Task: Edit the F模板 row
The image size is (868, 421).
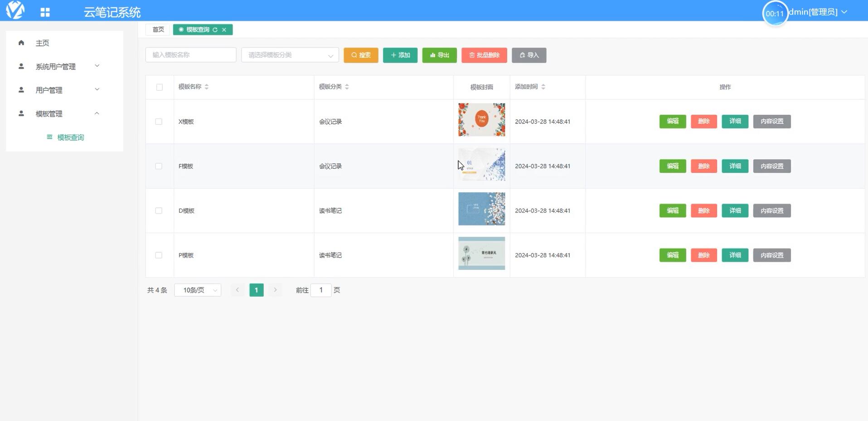Action: pyautogui.click(x=673, y=166)
